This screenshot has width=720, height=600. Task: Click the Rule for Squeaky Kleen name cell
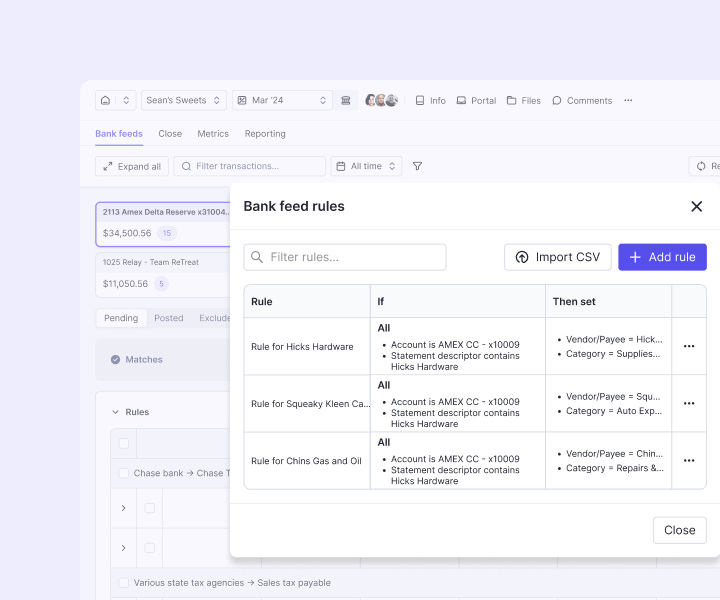point(307,404)
